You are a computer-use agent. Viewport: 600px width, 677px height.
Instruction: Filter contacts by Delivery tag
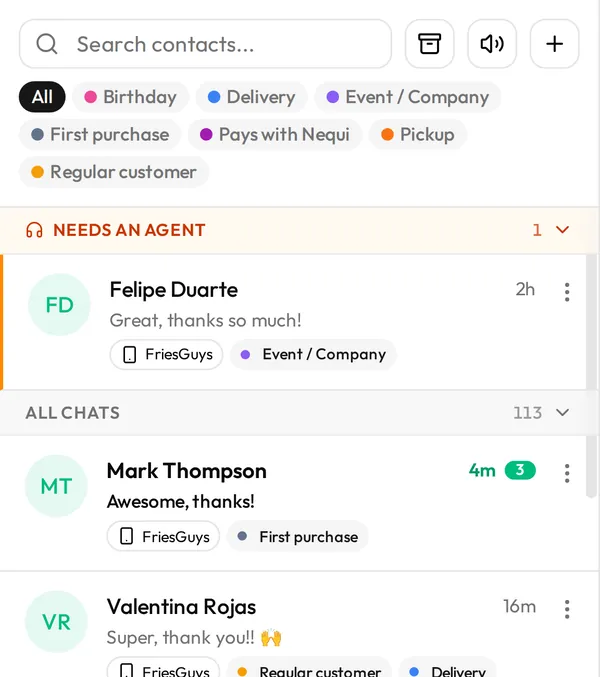click(x=252, y=97)
